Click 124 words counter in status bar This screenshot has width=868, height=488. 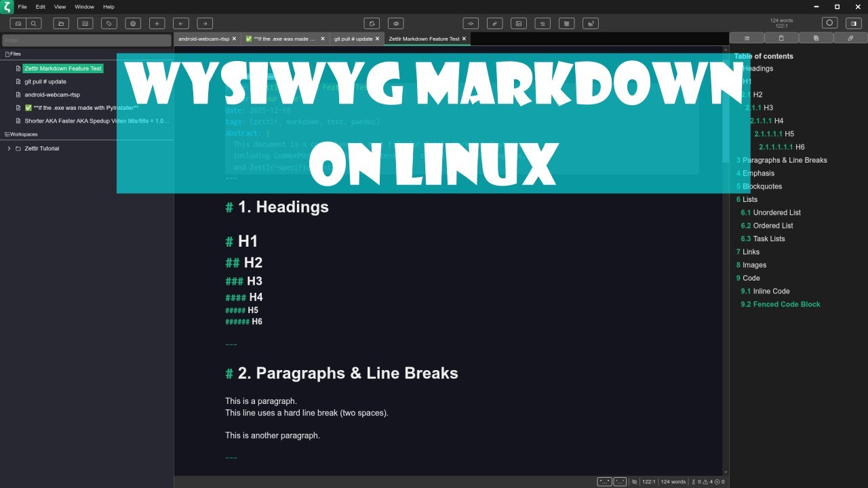tap(673, 482)
